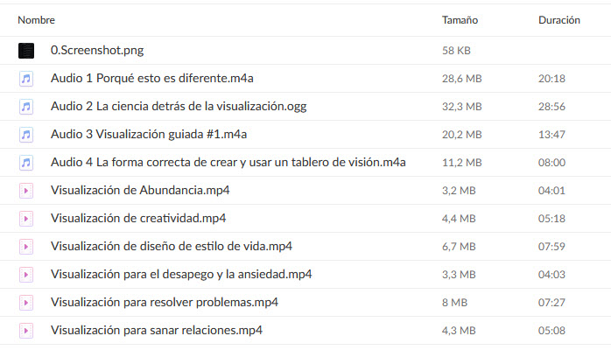Click the music icon for Audio 1
The height and width of the screenshot is (364, 611).
point(26,79)
